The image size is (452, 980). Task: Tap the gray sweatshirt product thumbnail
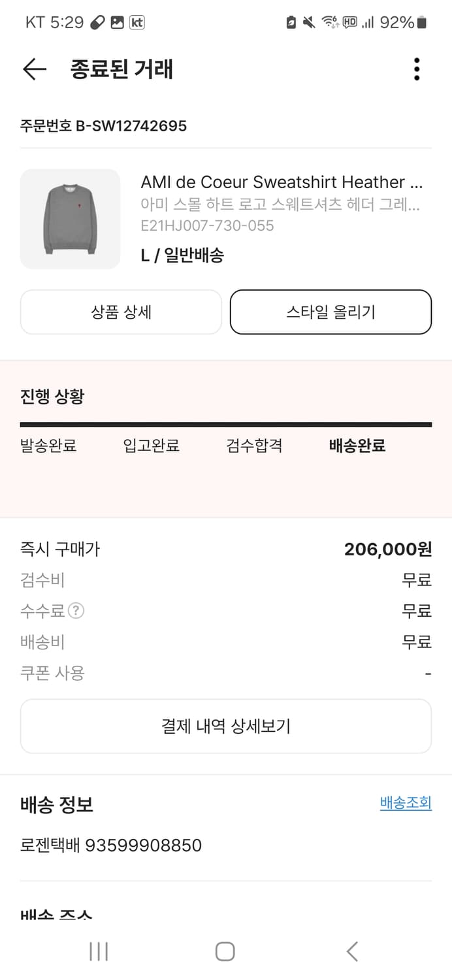pyautogui.click(x=70, y=219)
